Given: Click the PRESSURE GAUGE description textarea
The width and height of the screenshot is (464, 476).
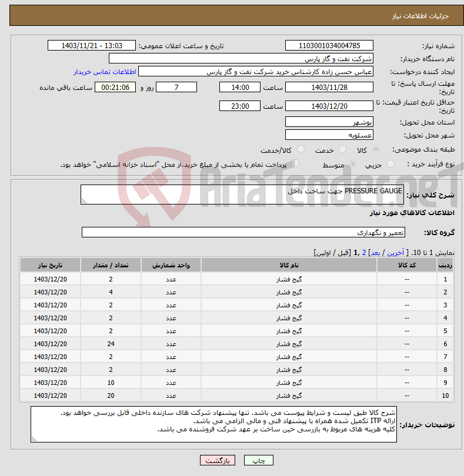Looking at the screenshot, I should coord(242,195).
